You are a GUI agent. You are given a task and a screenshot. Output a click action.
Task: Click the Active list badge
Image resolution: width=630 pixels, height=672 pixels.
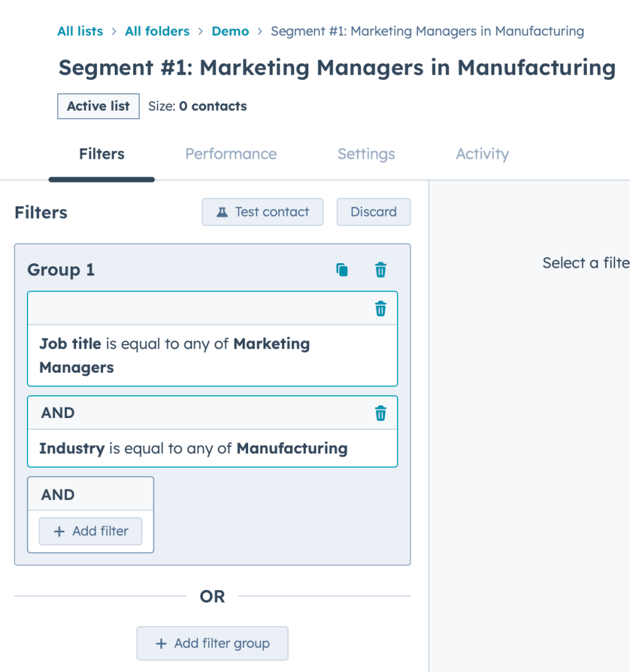(98, 106)
